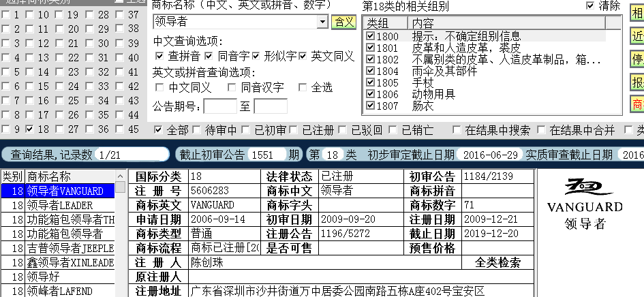Uncheck class 18 checkbox
The height and width of the screenshot is (297, 644).
[x=29, y=129]
